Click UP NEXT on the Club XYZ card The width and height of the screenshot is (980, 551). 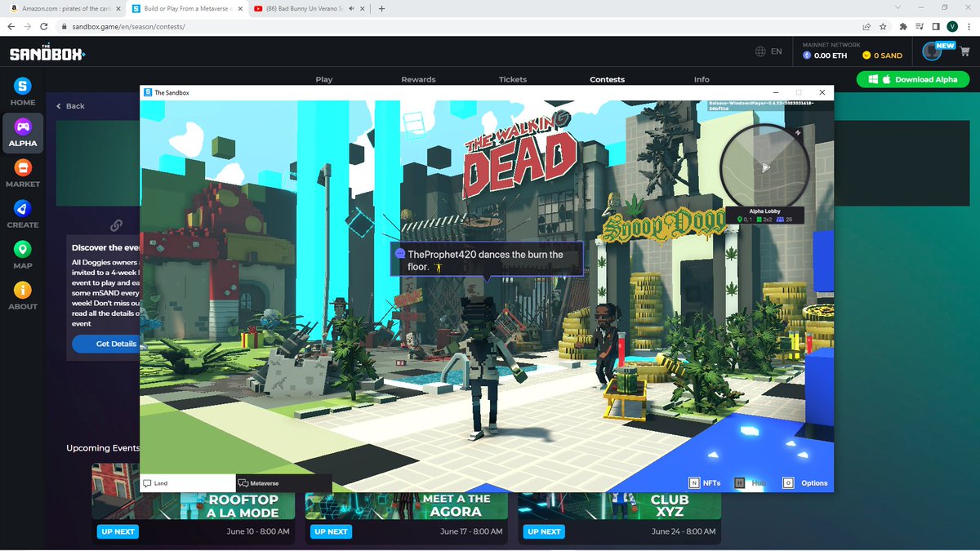pos(544,531)
